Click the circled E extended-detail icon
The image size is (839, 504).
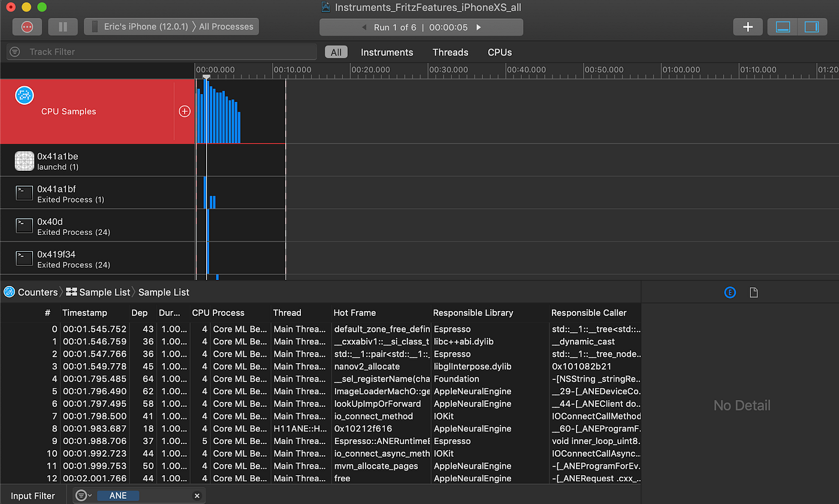pos(730,292)
